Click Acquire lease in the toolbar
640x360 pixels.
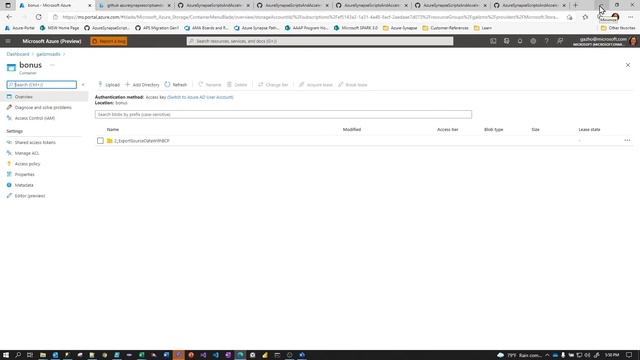pyautogui.click(x=316, y=84)
